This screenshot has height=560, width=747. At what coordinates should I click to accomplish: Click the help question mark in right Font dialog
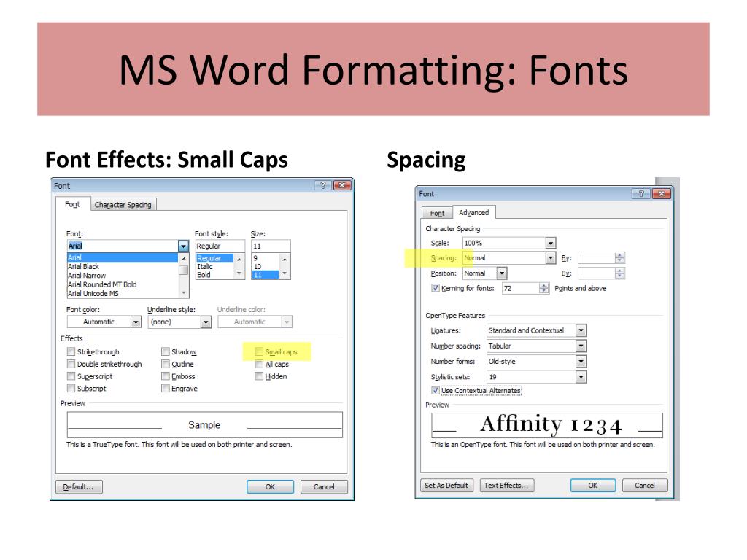point(640,193)
